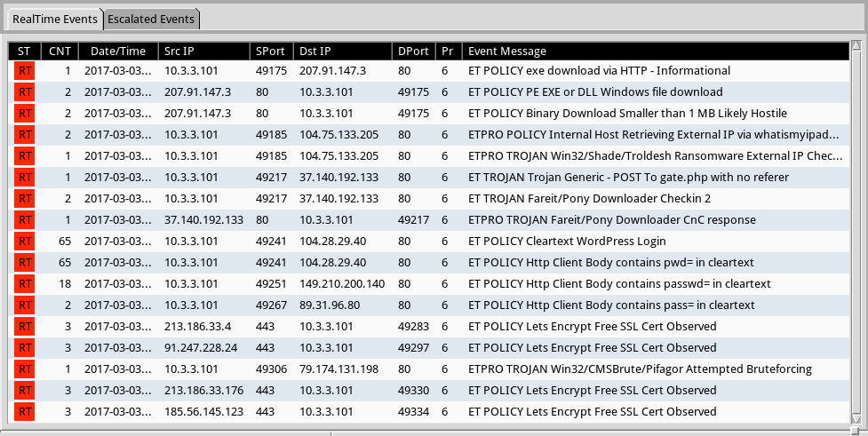Click the CNT column header
The height and width of the screenshot is (436, 868).
(x=60, y=52)
